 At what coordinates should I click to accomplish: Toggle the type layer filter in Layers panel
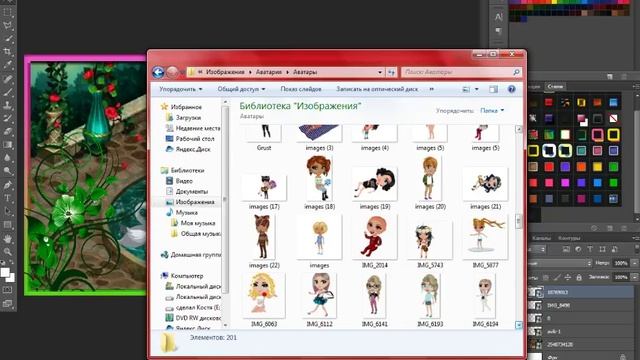tap(590, 249)
